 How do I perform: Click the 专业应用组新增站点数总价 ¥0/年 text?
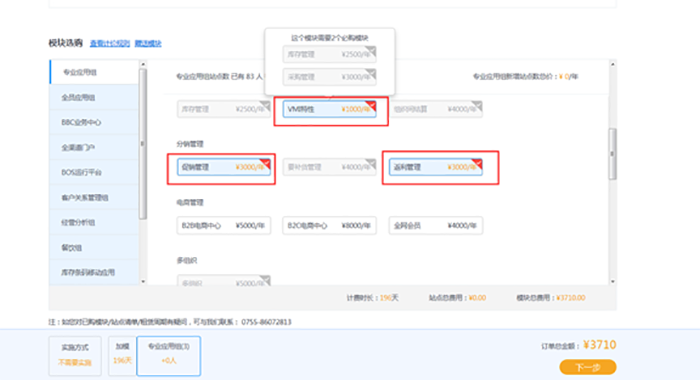pos(525,76)
